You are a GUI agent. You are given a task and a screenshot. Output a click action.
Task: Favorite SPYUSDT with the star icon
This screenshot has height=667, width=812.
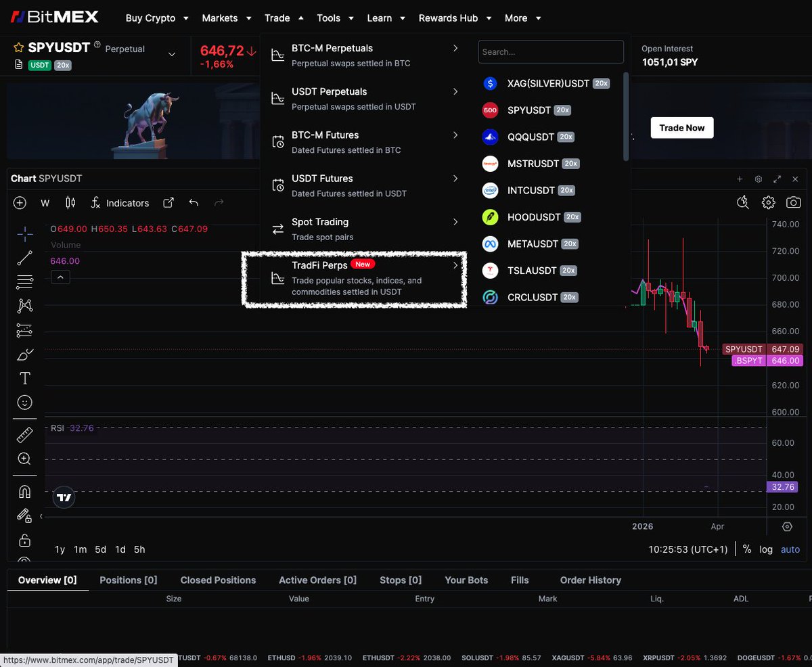pyautogui.click(x=19, y=48)
